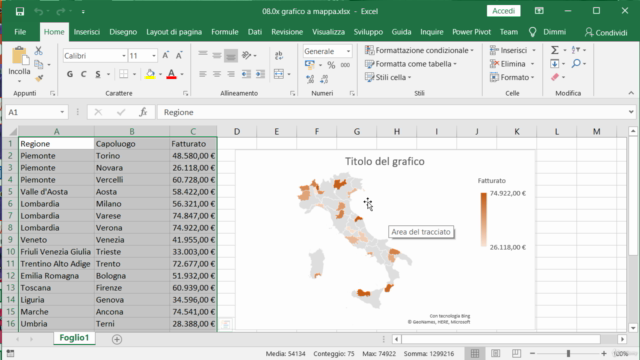Apply yellow fill color bucket
The image size is (640, 360).
150,74
